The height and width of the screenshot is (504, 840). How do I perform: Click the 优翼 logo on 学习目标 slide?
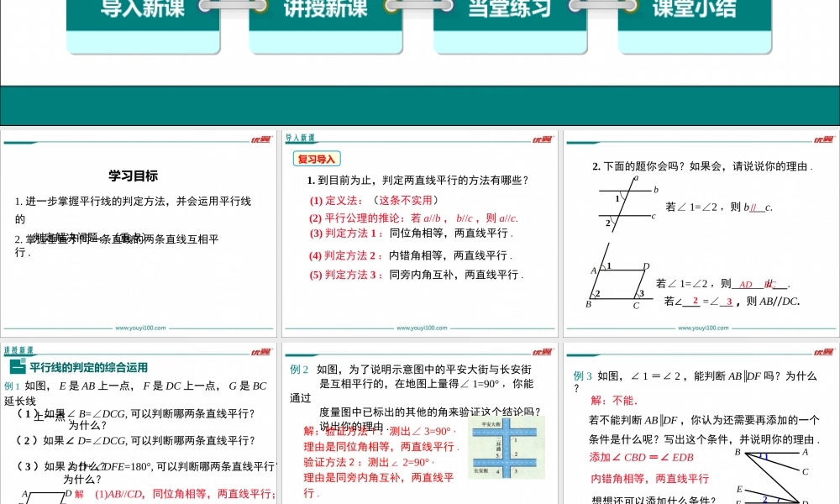click(261, 139)
